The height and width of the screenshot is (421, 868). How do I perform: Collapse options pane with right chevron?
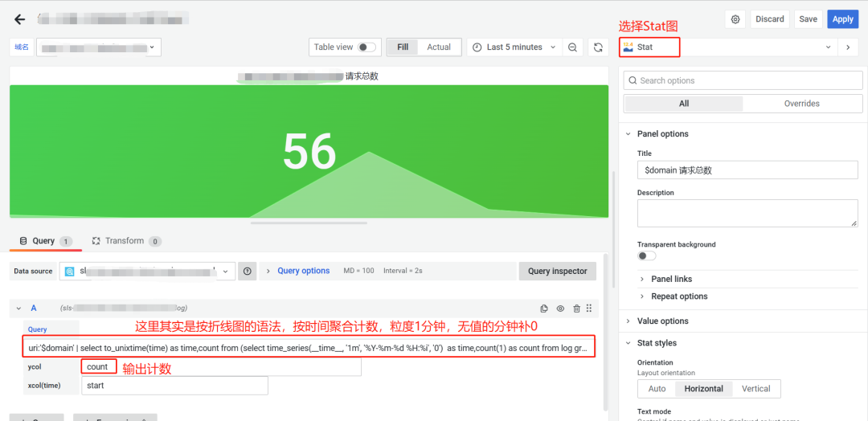(848, 47)
